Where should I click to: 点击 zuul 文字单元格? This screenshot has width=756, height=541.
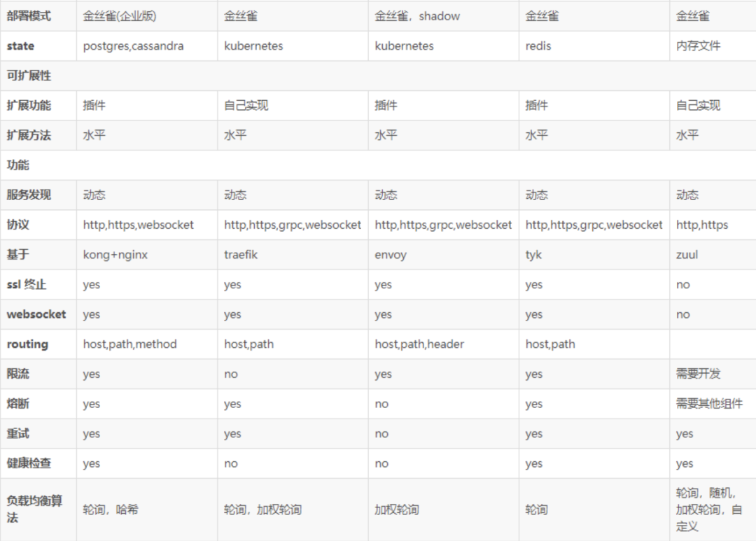click(685, 255)
